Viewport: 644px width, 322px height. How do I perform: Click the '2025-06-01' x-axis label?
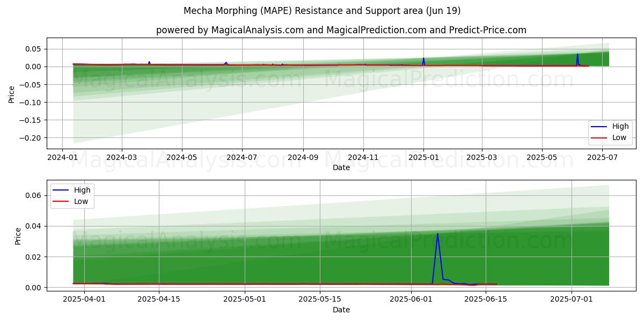pos(411,299)
